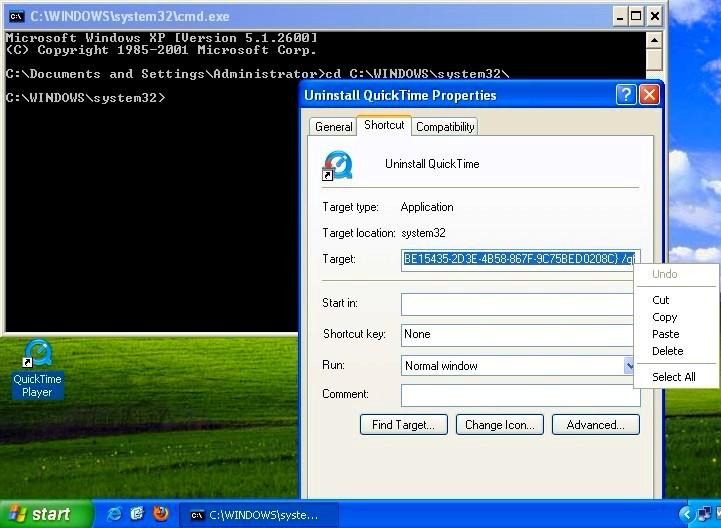Select the cmd.exe taskbar button
The height and width of the screenshot is (528, 721).
[258, 515]
